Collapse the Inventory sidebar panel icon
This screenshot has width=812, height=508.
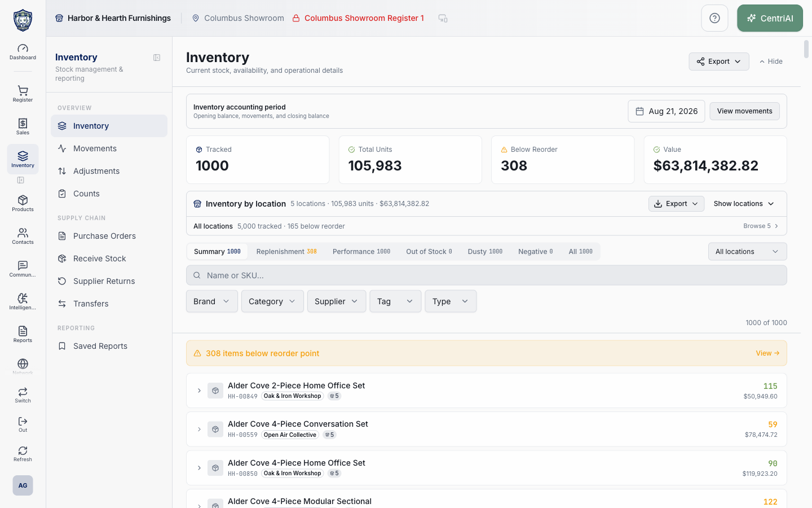[157, 58]
